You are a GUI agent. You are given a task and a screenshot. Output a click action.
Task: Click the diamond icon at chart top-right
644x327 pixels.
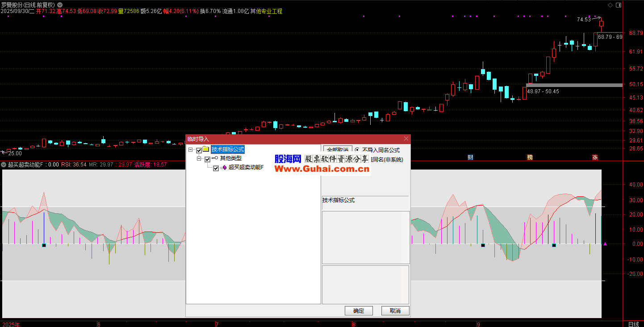611,5
